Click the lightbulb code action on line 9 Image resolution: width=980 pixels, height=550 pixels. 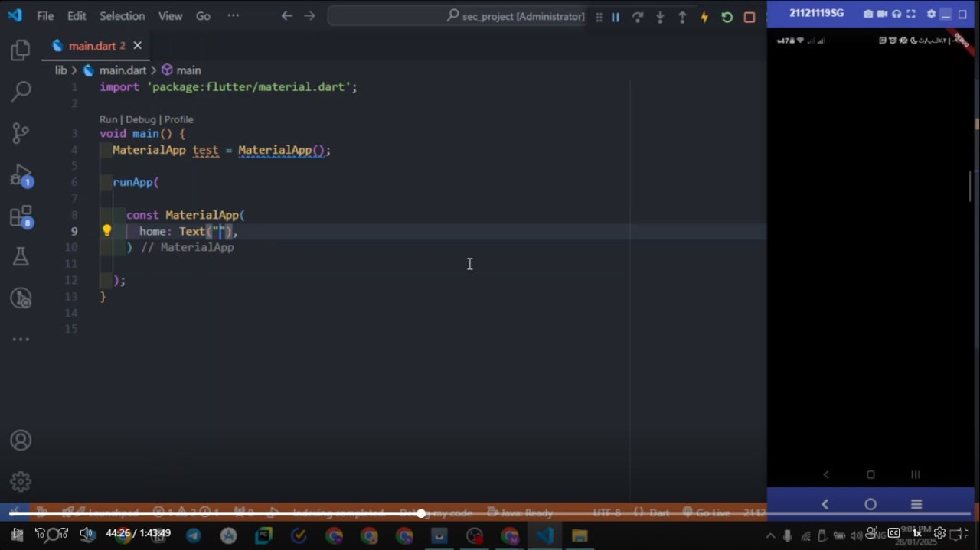[107, 230]
